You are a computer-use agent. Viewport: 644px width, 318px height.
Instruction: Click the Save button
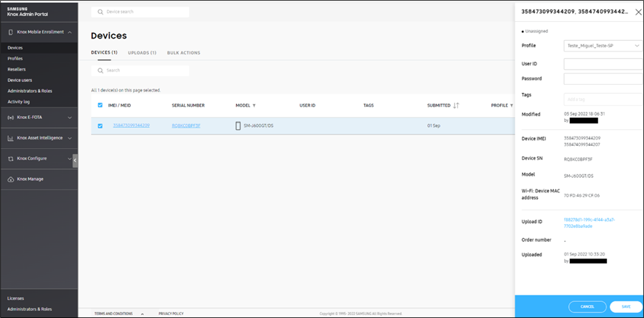point(626,307)
